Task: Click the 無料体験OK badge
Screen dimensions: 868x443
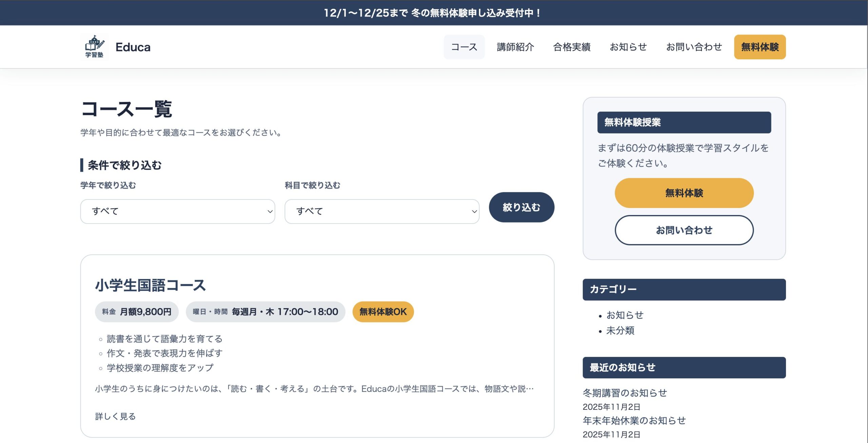Action: click(x=383, y=312)
